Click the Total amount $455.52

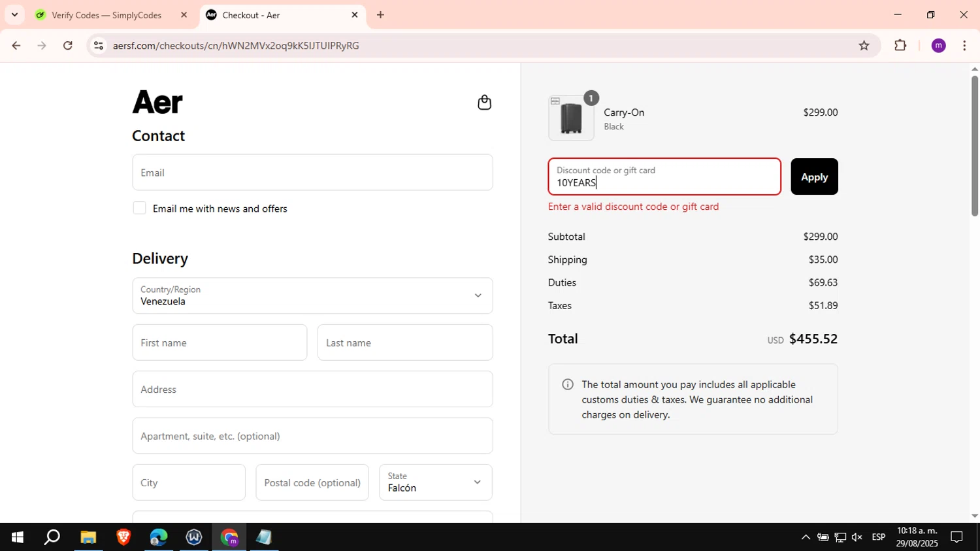(813, 339)
